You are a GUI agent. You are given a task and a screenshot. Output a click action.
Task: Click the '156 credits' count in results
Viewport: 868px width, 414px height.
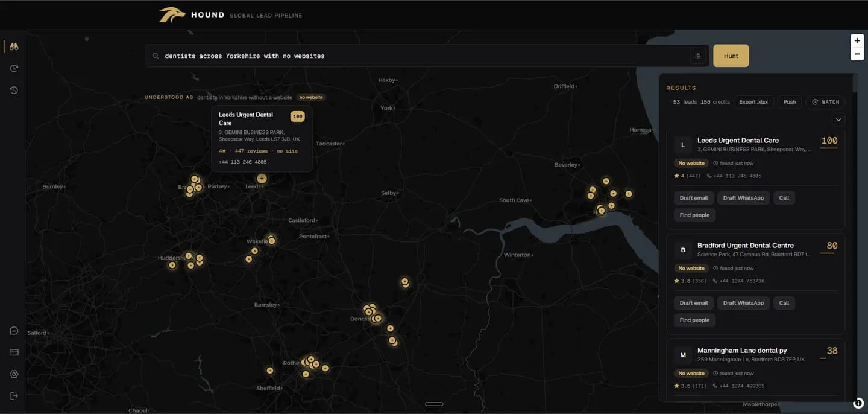(715, 102)
